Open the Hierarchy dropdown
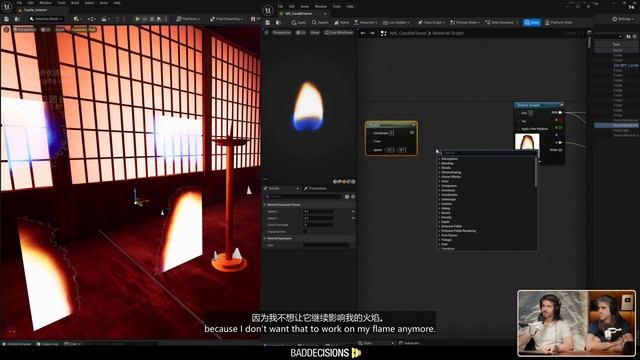The height and width of the screenshot is (360, 640). [366, 22]
